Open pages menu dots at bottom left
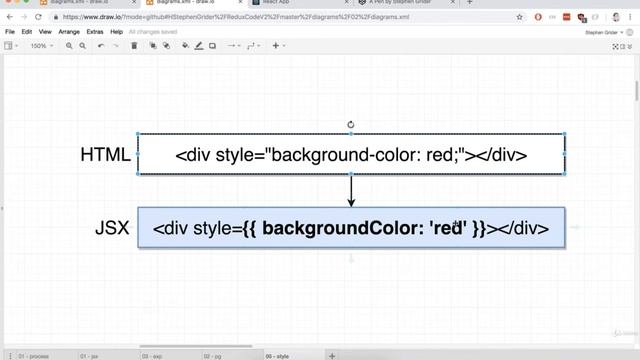640x360 pixels. pos(10,356)
